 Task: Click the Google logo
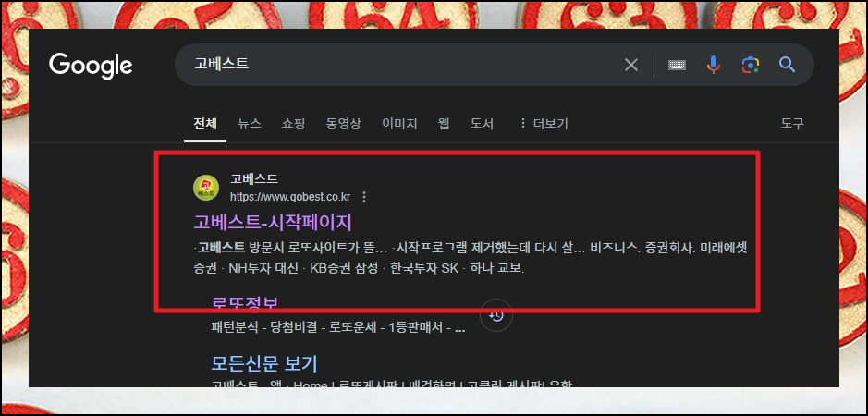click(91, 66)
